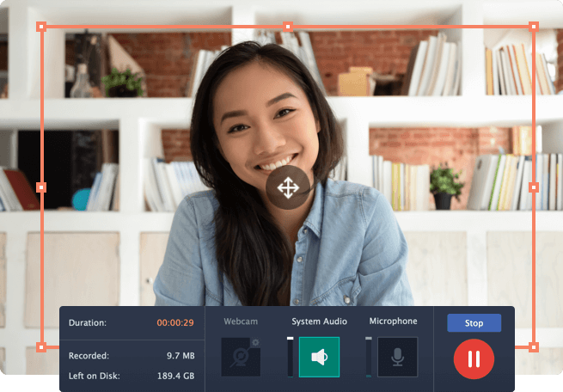The image size is (563, 392).
Task: Click the Duration label
Action: [88, 322]
